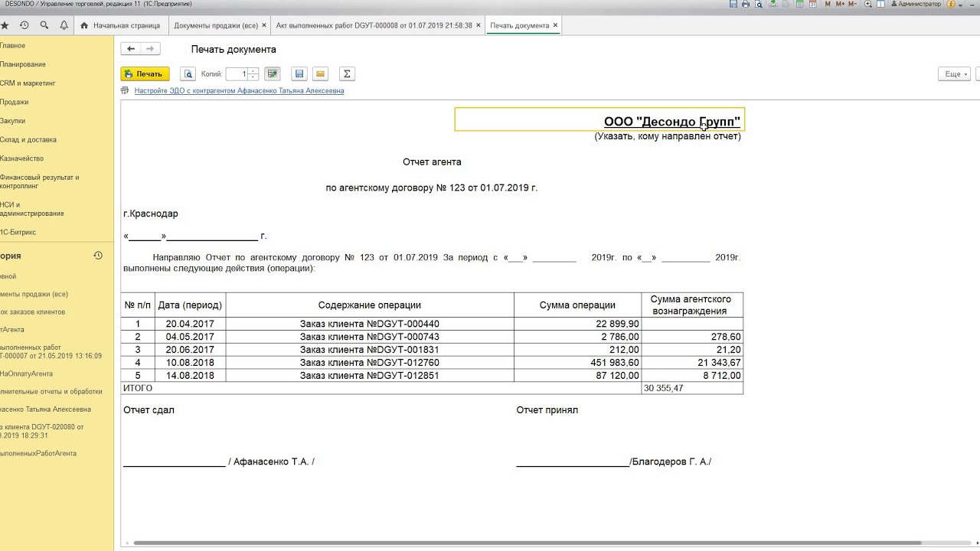
Task: Open the global search magnifier icon
Action: (44, 25)
